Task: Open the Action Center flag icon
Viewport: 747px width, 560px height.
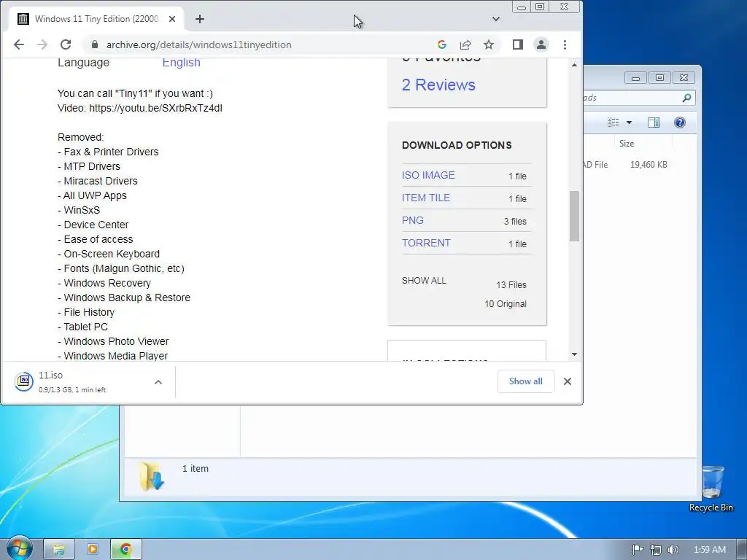Action: point(638,550)
